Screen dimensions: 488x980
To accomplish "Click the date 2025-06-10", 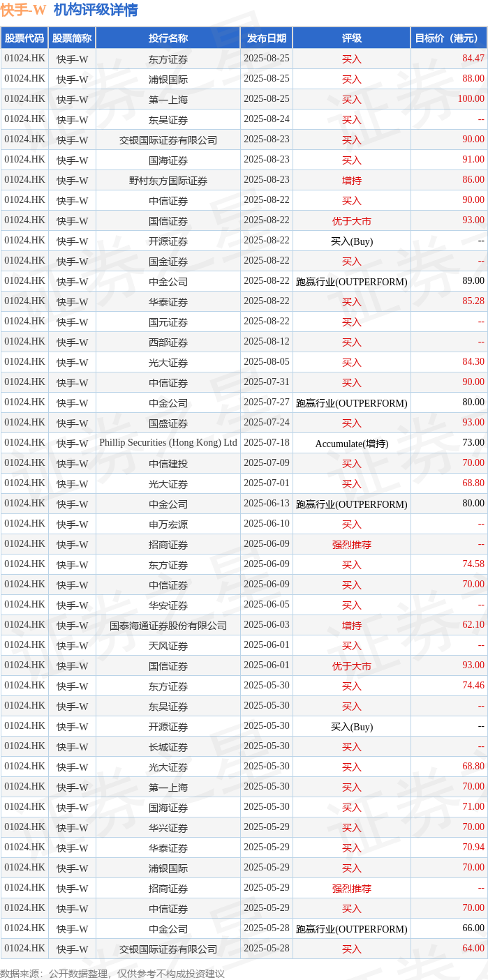I will pos(266,524).
